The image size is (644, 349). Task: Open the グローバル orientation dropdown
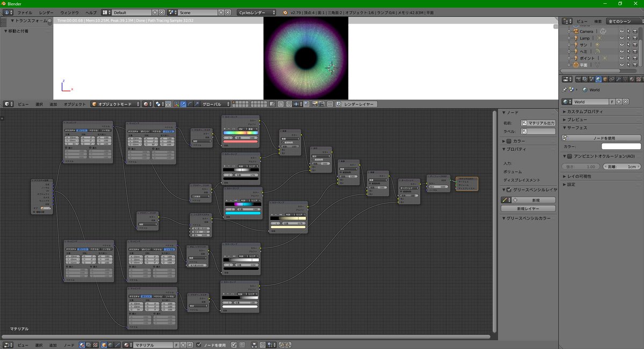pyautogui.click(x=215, y=104)
